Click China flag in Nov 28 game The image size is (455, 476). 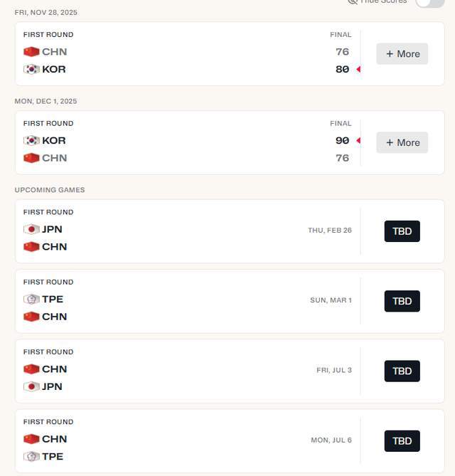pyautogui.click(x=31, y=52)
